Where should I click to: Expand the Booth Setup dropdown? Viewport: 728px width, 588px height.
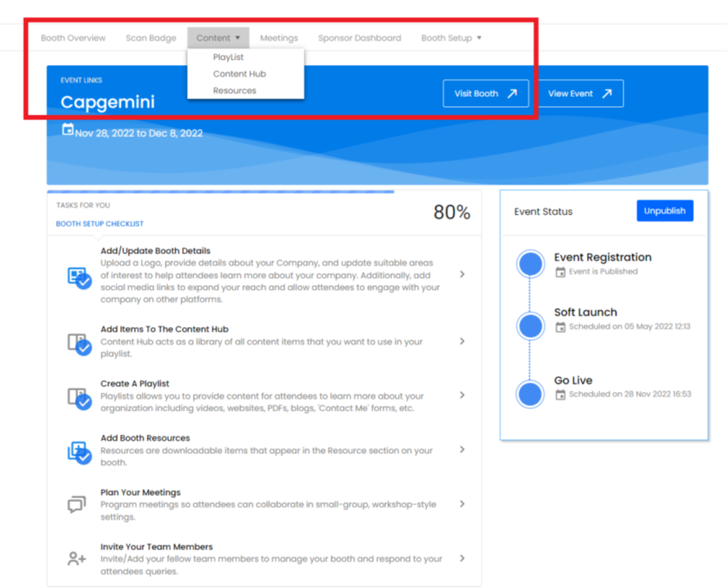[451, 38]
